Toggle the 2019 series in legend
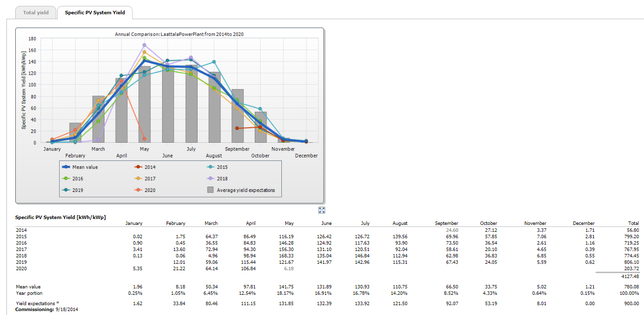Image resolution: width=644 pixels, height=315 pixels. (x=73, y=190)
